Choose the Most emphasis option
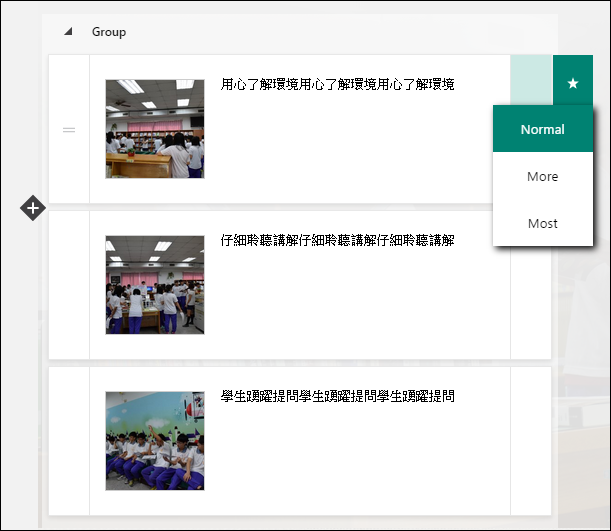The width and height of the screenshot is (611, 531). [x=542, y=223]
